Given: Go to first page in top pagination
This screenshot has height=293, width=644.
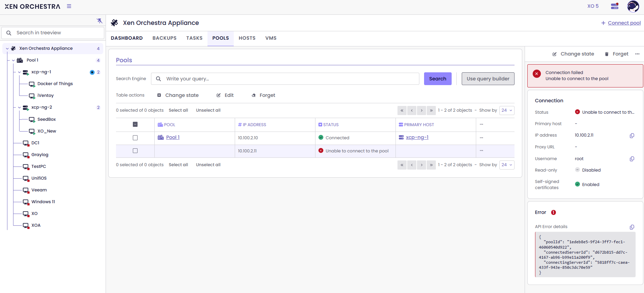Looking at the screenshot, I should pos(402,110).
